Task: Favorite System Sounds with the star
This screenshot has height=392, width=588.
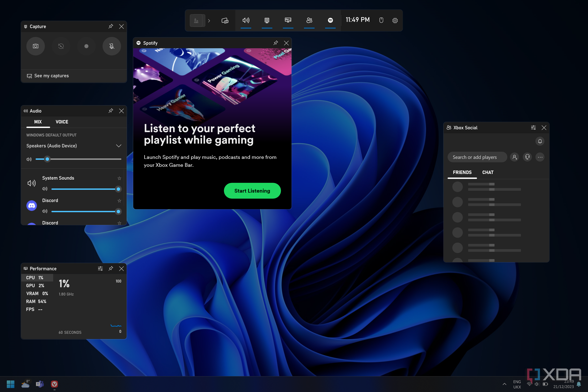Action: click(119, 178)
